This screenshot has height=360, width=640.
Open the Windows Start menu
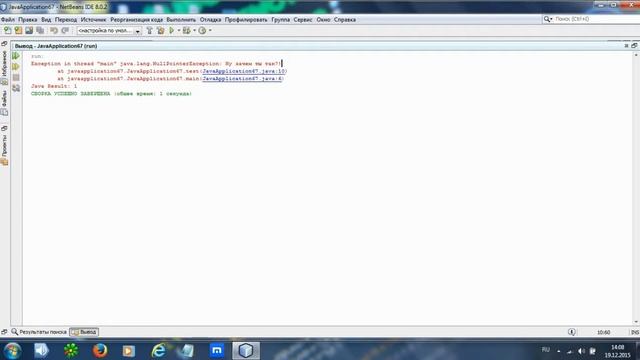click(x=12, y=351)
